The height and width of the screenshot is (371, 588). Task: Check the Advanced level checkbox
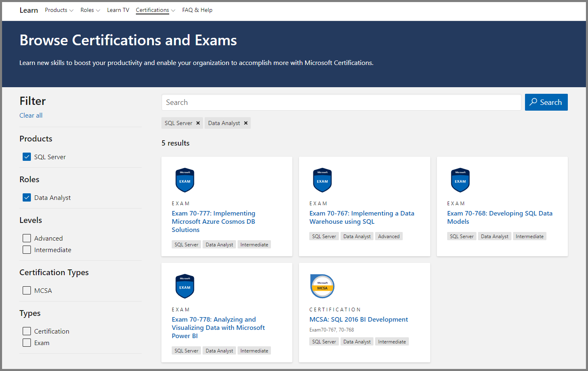tap(27, 238)
